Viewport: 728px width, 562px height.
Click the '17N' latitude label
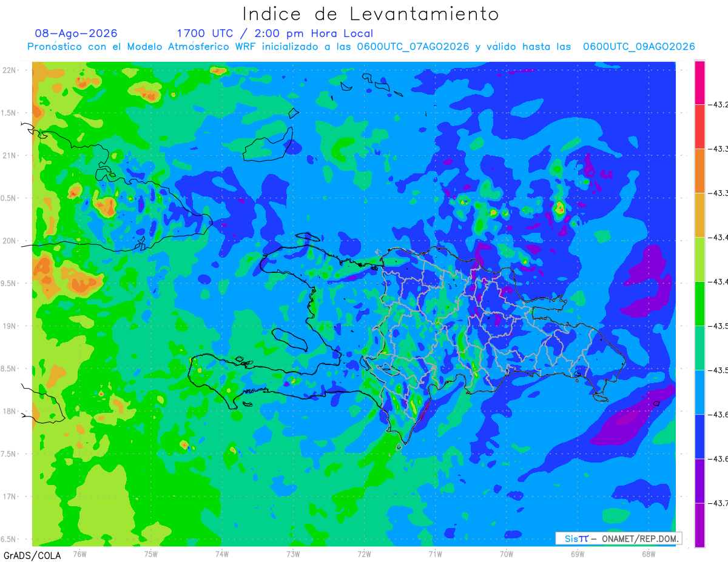(x=9, y=497)
